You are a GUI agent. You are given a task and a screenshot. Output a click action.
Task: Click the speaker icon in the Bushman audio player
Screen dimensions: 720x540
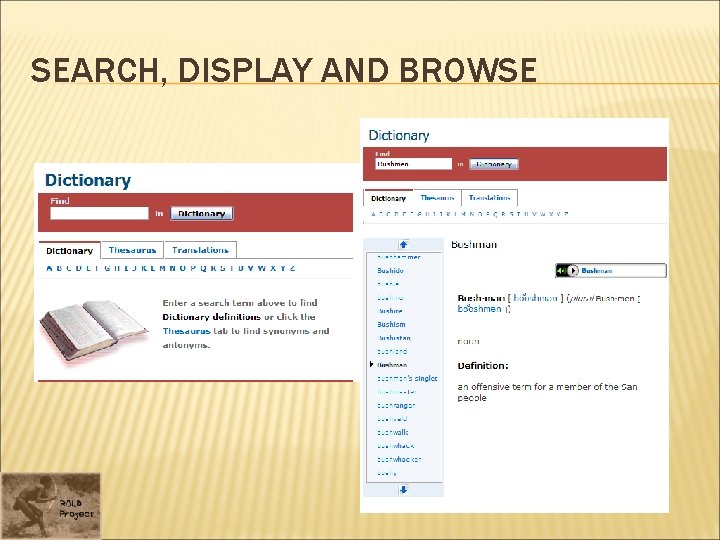click(x=561, y=271)
